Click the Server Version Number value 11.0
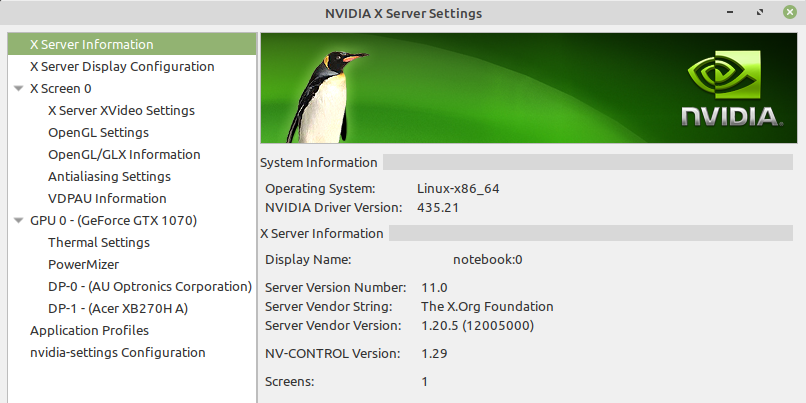Screen dimensions: 806x403 (434, 287)
